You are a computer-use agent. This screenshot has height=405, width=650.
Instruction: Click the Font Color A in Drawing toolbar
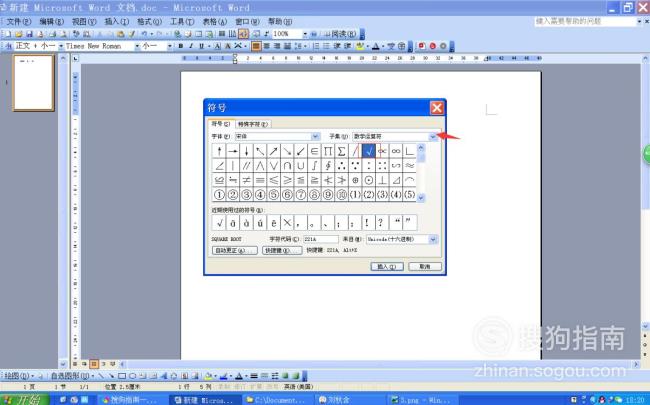239,376
